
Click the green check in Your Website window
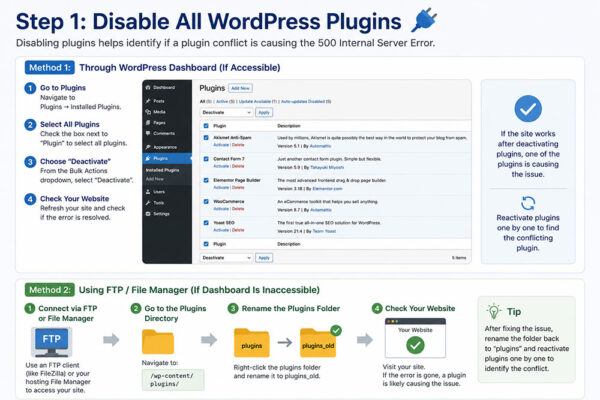[x=415, y=345]
